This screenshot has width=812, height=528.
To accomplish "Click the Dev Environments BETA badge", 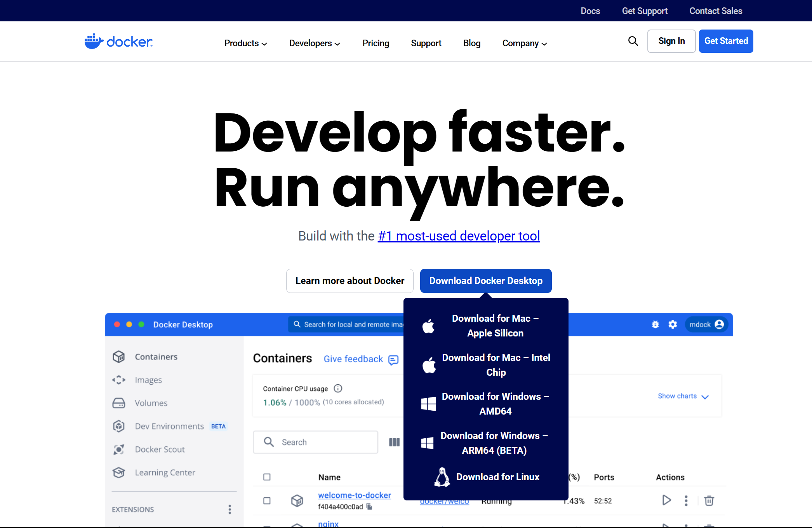I will pos(218,426).
